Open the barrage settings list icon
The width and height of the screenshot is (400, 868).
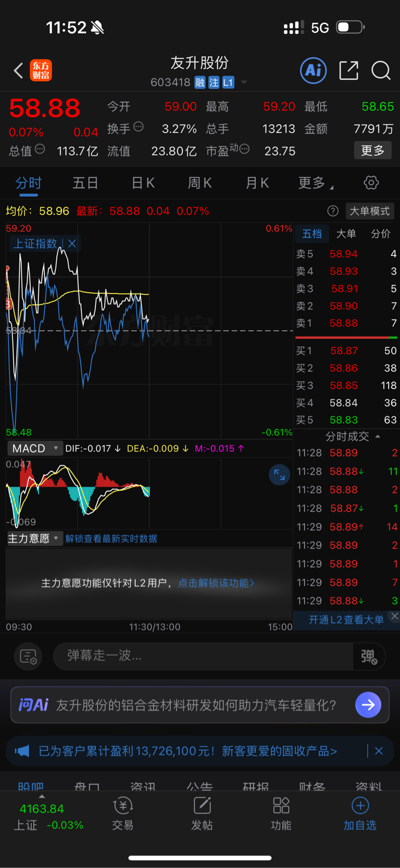click(x=28, y=656)
